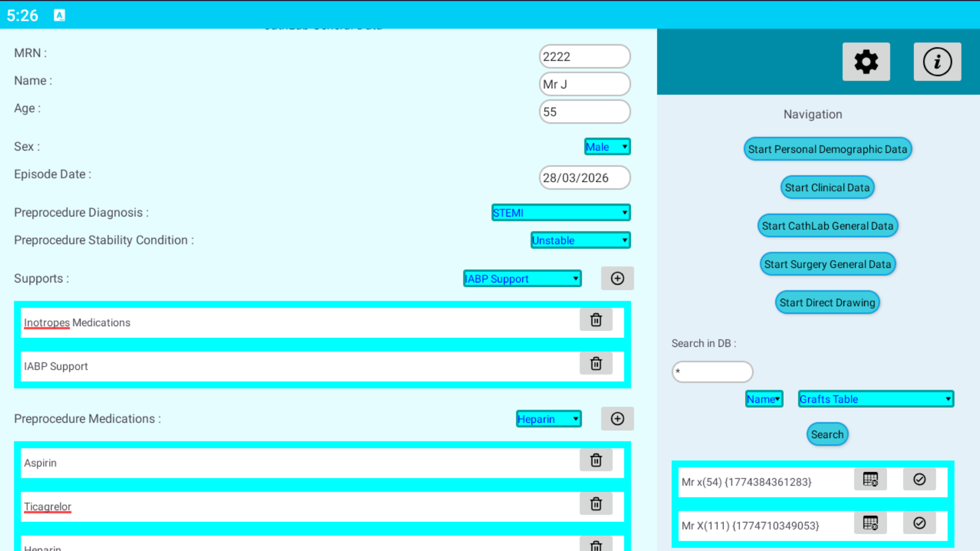Delete Inotropes Medications entry
Screen dimensions: 980x551
click(x=596, y=320)
